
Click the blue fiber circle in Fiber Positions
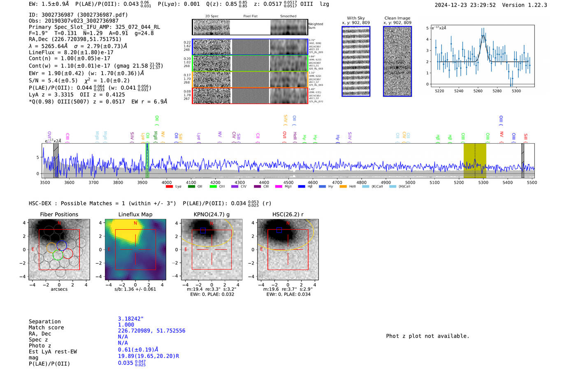[62, 246]
